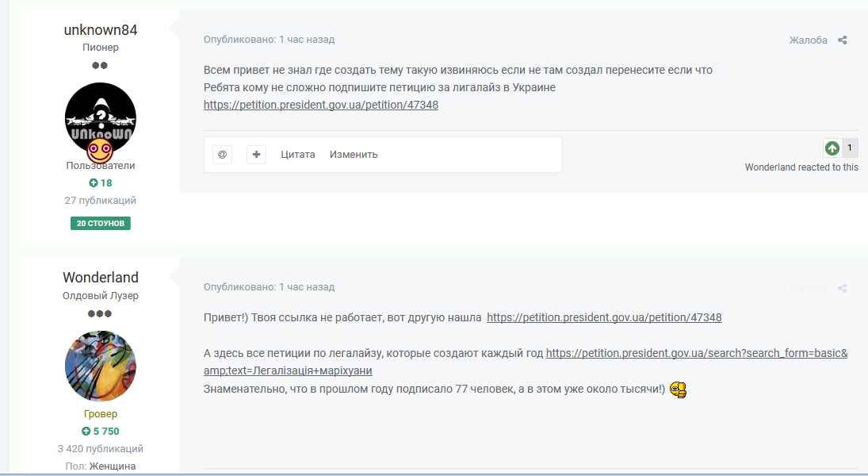Click the Жалоба report link in first post
This screenshot has width=868, height=476.
pyautogui.click(x=808, y=40)
